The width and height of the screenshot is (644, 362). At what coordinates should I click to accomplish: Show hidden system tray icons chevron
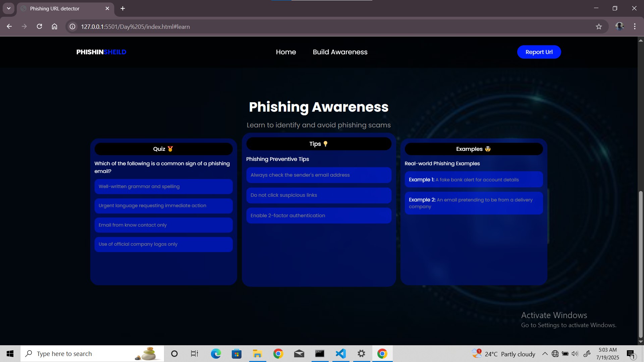tap(545, 354)
